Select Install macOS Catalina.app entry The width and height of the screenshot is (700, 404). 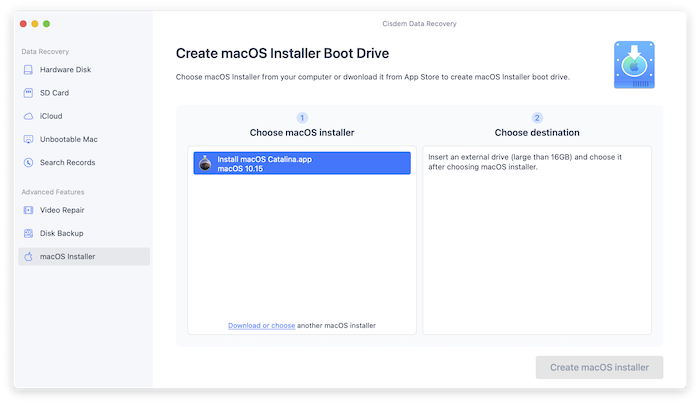pos(301,164)
